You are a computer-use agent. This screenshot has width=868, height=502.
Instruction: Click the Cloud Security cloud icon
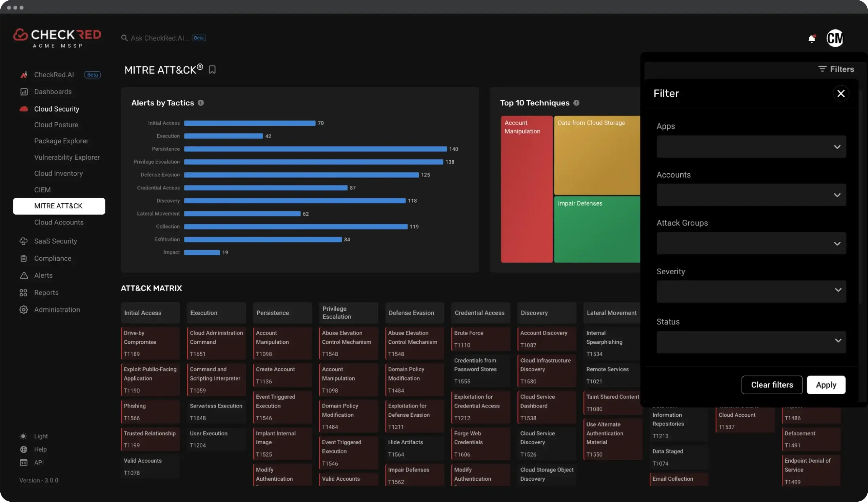pos(23,109)
